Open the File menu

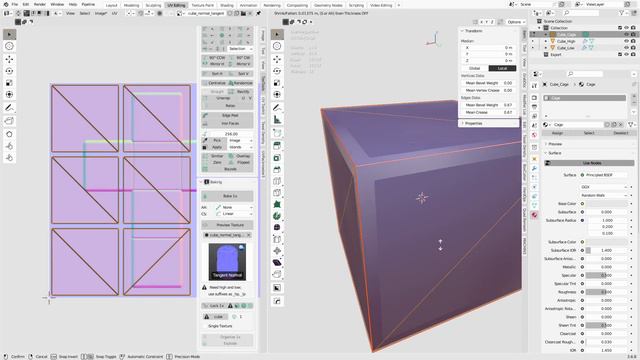(x=15, y=4)
